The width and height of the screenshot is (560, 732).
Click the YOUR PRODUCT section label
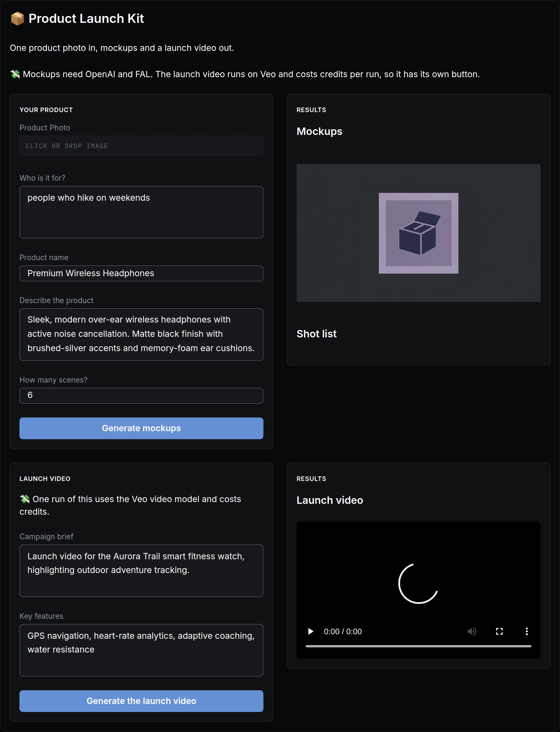pyautogui.click(x=46, y=110)
